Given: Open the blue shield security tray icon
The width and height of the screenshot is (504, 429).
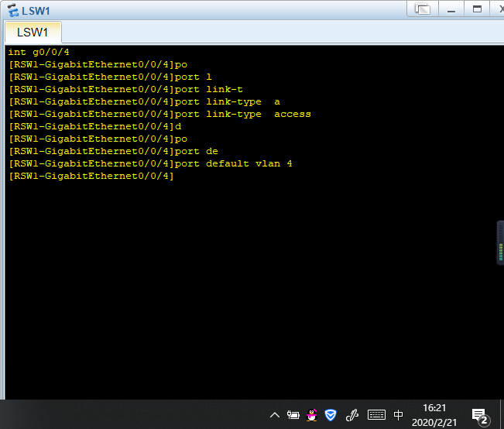Looking at the screenshot, I should coord(331,415).
